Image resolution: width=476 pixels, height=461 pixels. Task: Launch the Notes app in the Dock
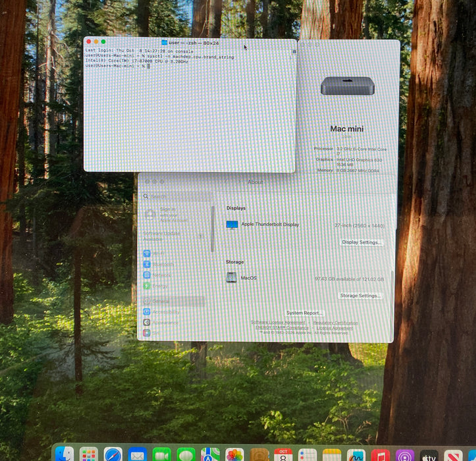pos(332,454)
